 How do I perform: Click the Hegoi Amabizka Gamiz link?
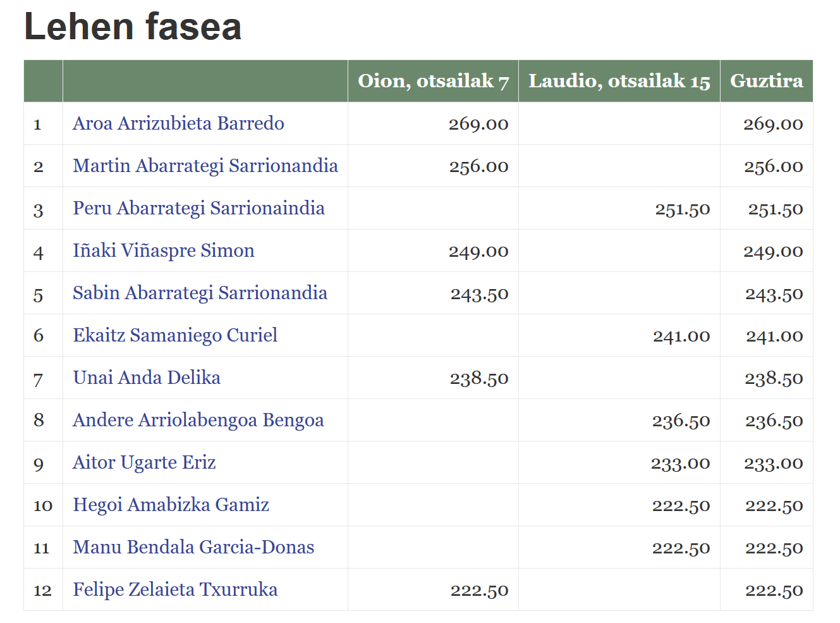tap(171, 505)
